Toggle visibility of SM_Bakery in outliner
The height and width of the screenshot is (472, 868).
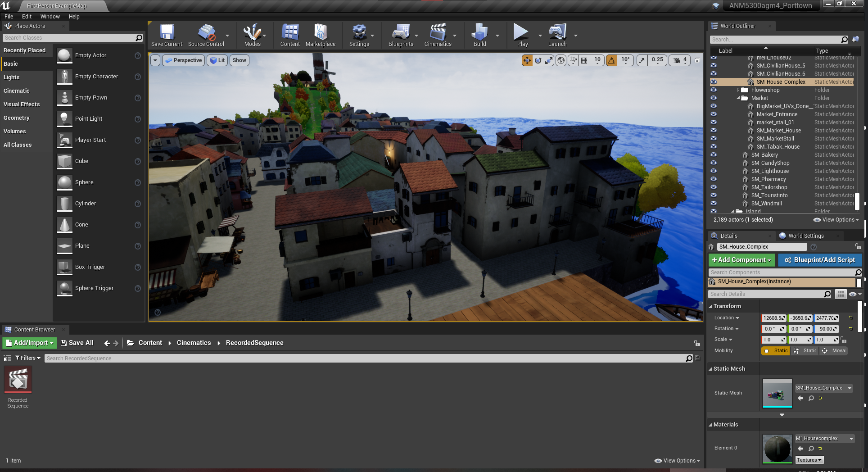(x=714, y=155)
